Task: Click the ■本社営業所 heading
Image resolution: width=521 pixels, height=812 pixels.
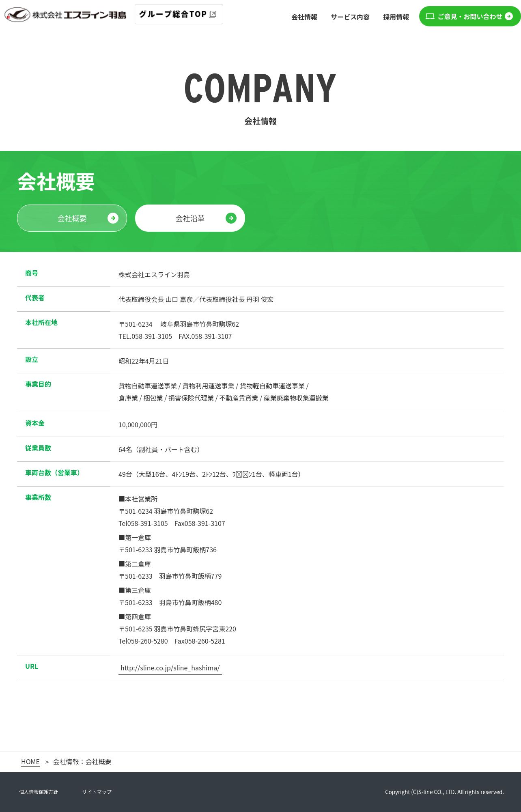Action: click(x=138, y=499)
